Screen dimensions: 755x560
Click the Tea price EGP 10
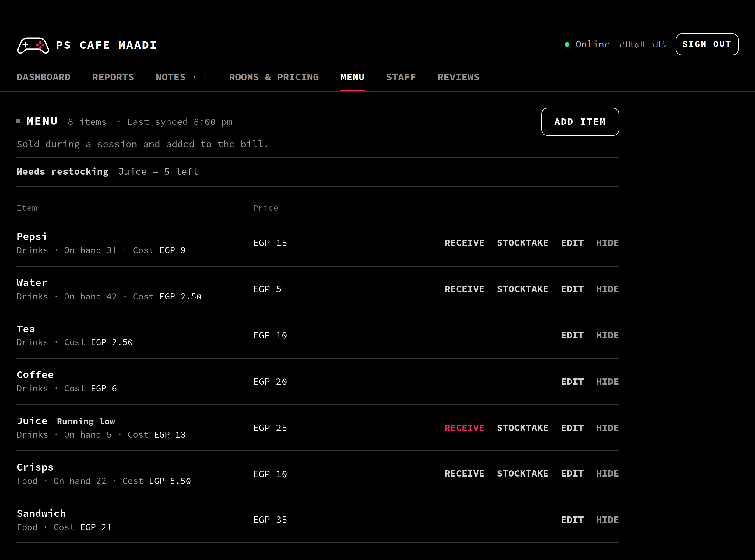click(x=270, y=336)
